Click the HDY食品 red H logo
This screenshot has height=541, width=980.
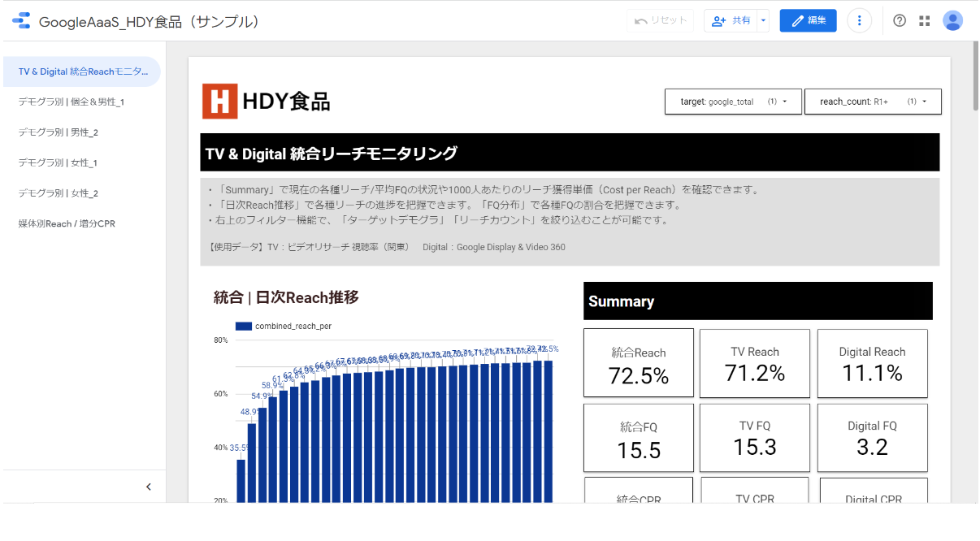(x=219, y=102)
